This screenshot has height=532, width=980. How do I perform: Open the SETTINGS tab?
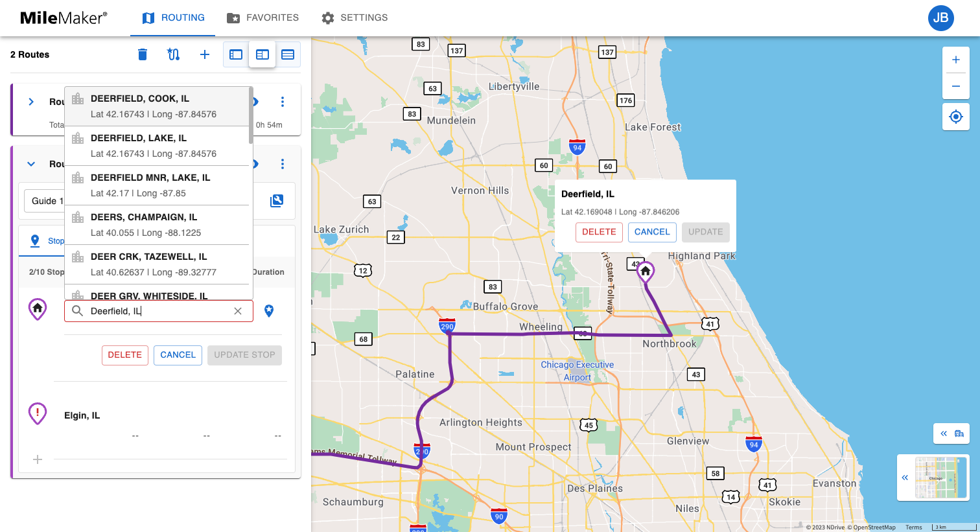tap(355, 18)
